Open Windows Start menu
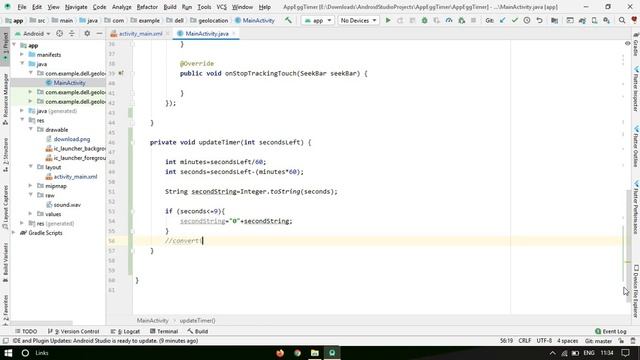The height and width of the screenshot is (360, 640). pos(8,353)
